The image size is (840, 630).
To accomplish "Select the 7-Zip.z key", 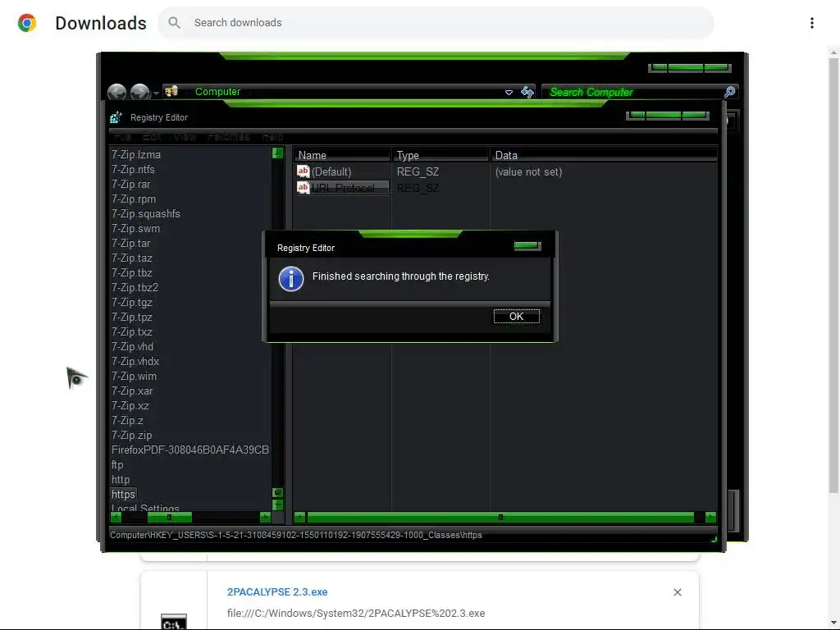I will (x=127, y=421).
